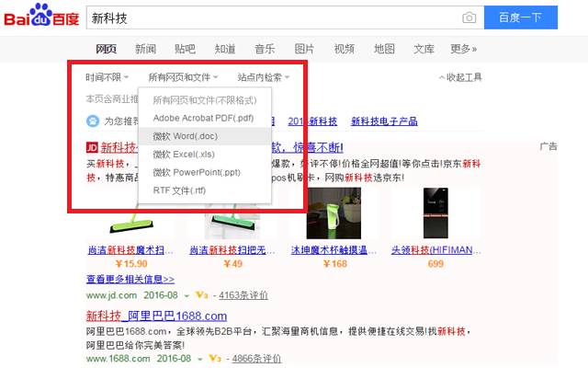The image size is (588, 368).
Task: Click the www.1688.com green URL
Action: [119, 358]
